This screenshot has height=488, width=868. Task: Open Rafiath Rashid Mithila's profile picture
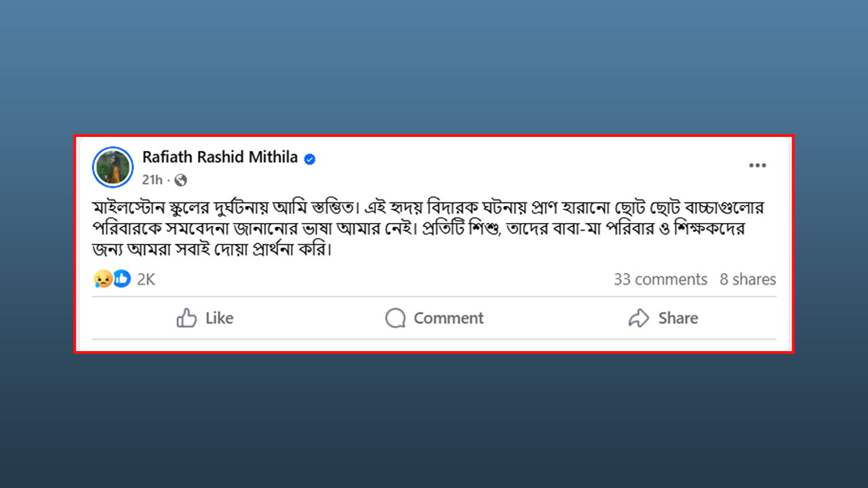click(113, 167)
